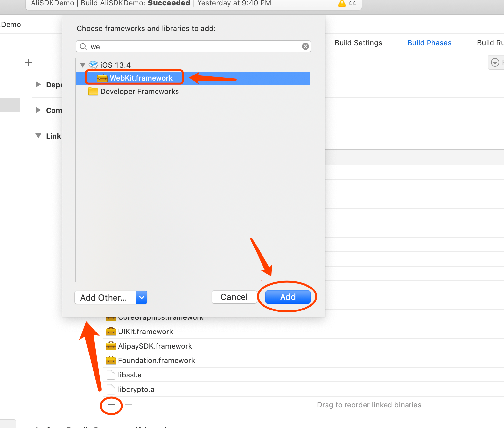This screenshot has width=504, height=428.
Task: Select the AlipaySDK.framework icon
Action: (111, 346)
